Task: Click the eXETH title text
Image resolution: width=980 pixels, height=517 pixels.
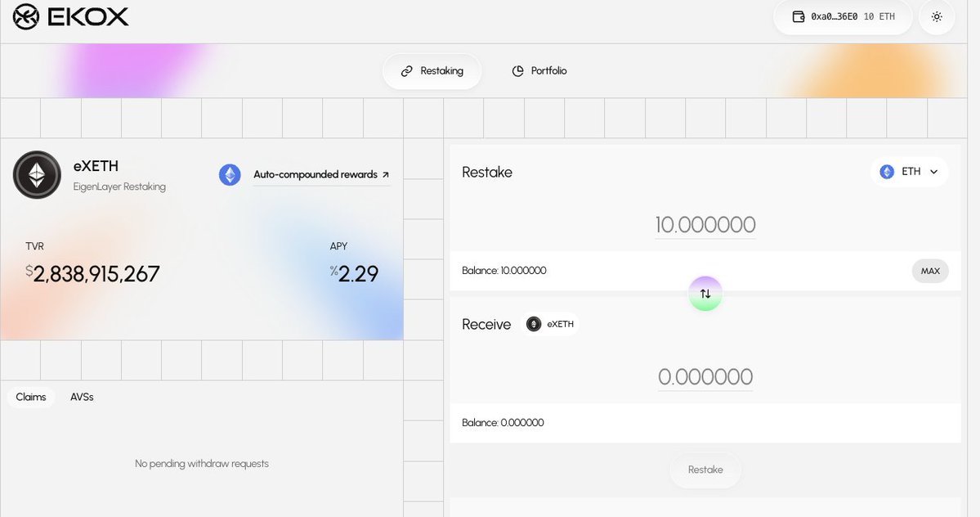Action: coord(96,166)
